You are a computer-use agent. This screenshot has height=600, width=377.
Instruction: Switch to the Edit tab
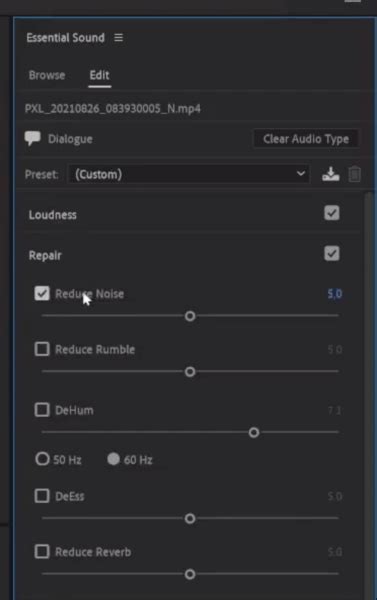click(x=100, y=75)
